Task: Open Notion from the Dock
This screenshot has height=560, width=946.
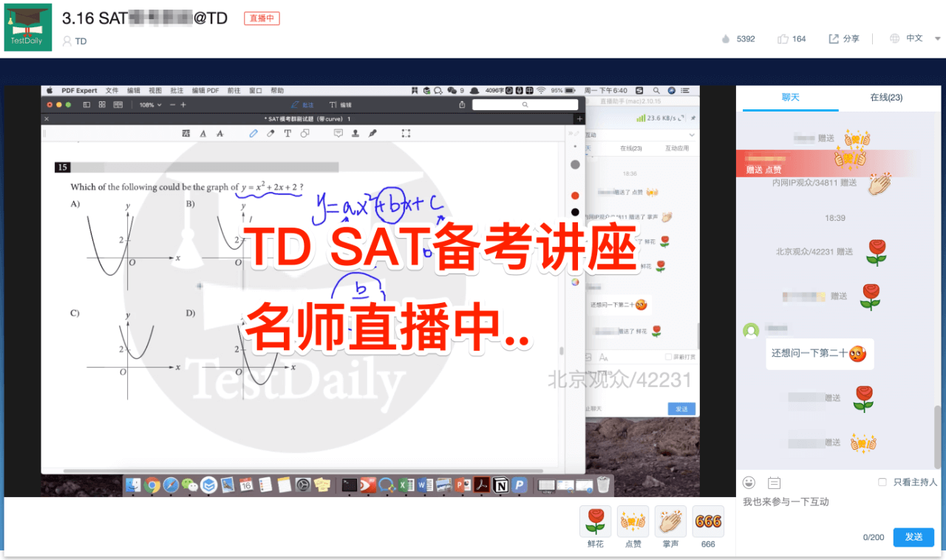Action: coord(500,485)
